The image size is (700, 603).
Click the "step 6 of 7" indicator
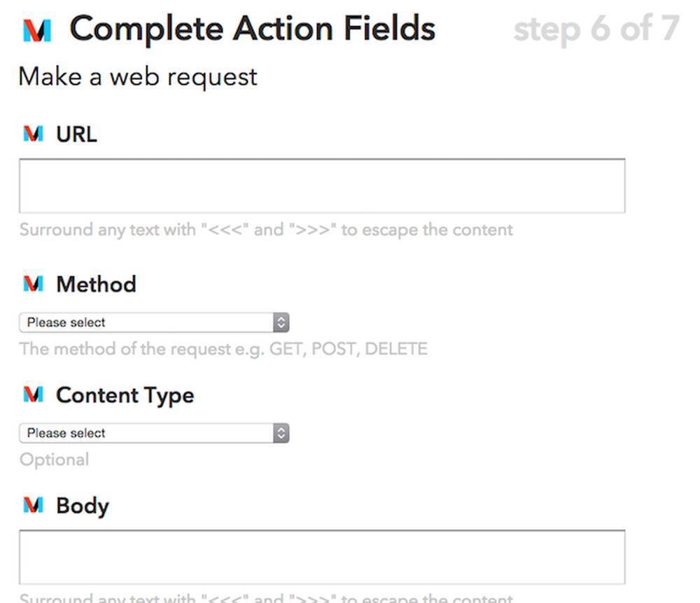pos(596,29)
